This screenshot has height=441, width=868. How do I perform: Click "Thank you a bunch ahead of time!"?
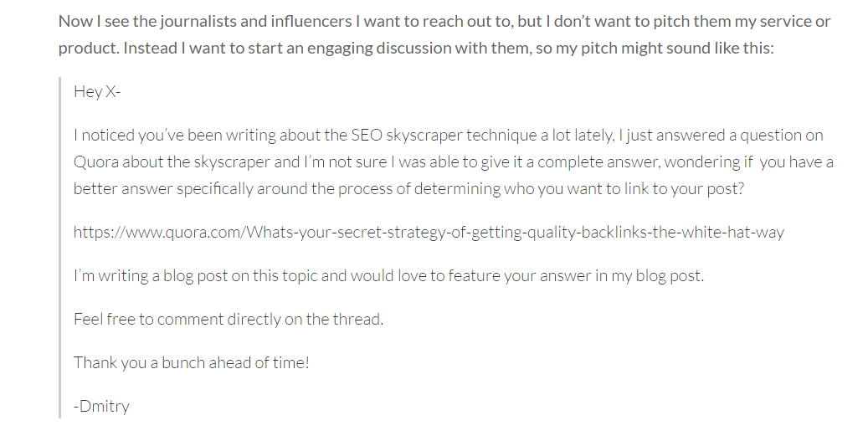pyautogui.click(x=192, y=362)
